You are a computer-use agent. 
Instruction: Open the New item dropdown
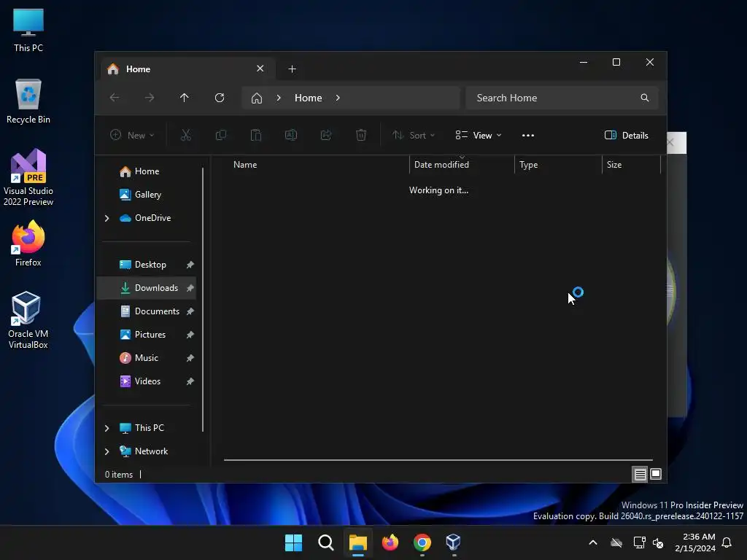132,135
